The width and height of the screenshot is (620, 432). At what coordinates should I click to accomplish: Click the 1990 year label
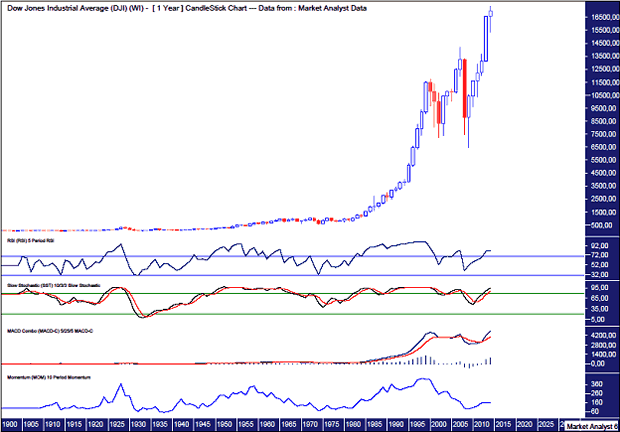click(x=396, y=424)
